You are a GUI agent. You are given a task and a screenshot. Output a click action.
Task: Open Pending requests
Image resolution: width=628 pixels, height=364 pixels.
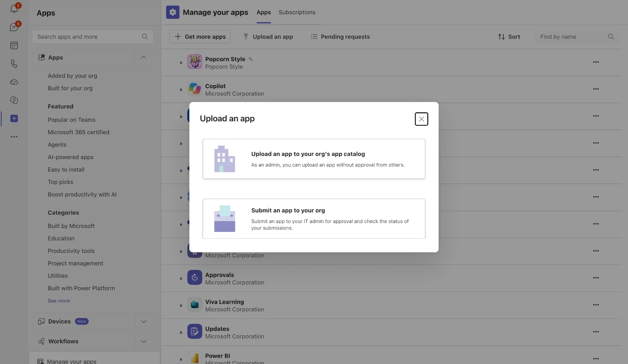[x=340, y=37]
